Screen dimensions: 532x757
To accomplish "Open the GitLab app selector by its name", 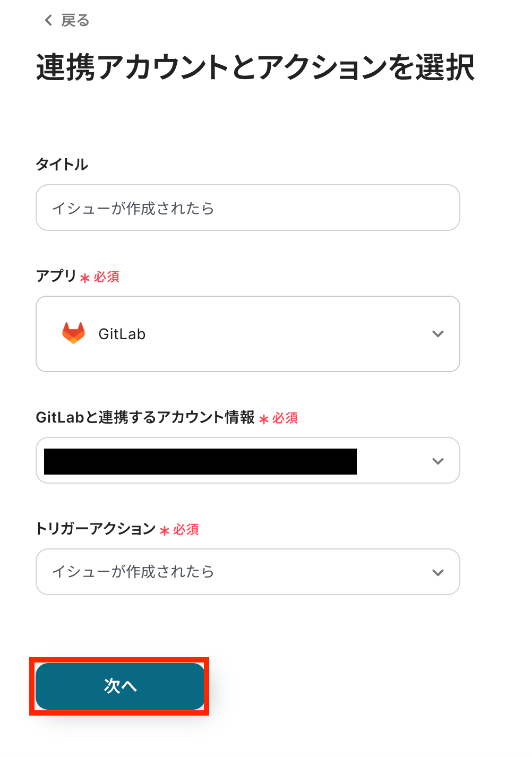I will (x=122, y=334).
